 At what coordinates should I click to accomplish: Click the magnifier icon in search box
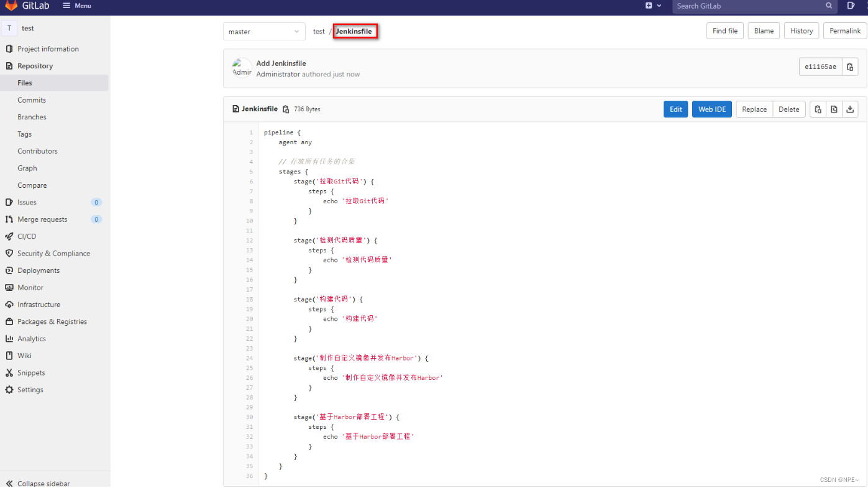[x=829, y=6]
